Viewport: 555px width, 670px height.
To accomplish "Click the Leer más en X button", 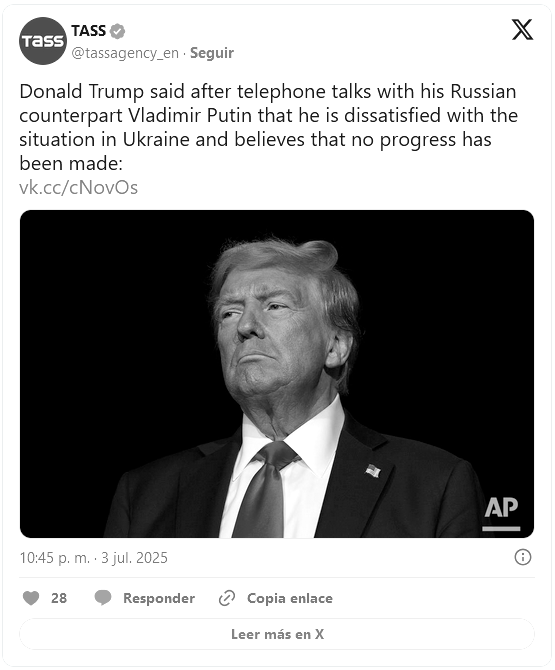I will [x=277, y=634].
